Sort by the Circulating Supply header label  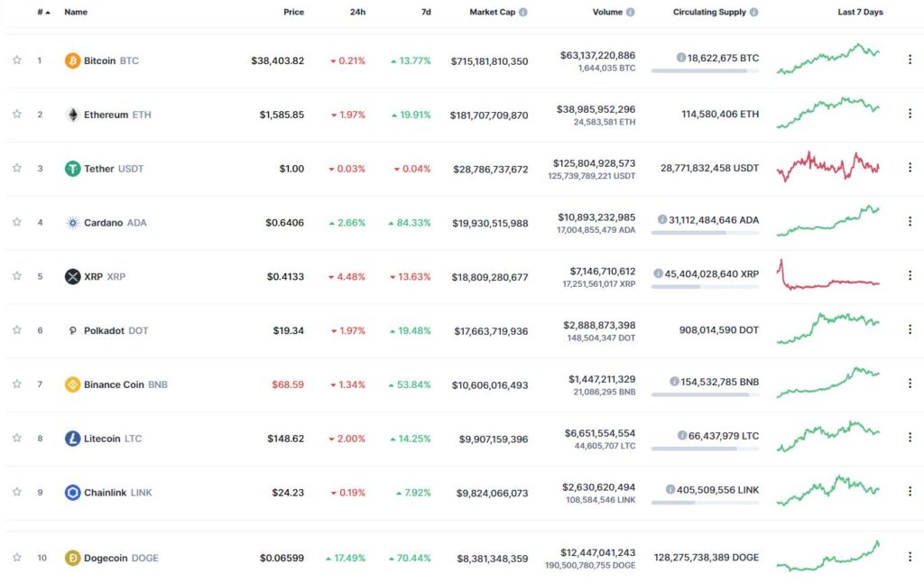(x=709, y=12)
